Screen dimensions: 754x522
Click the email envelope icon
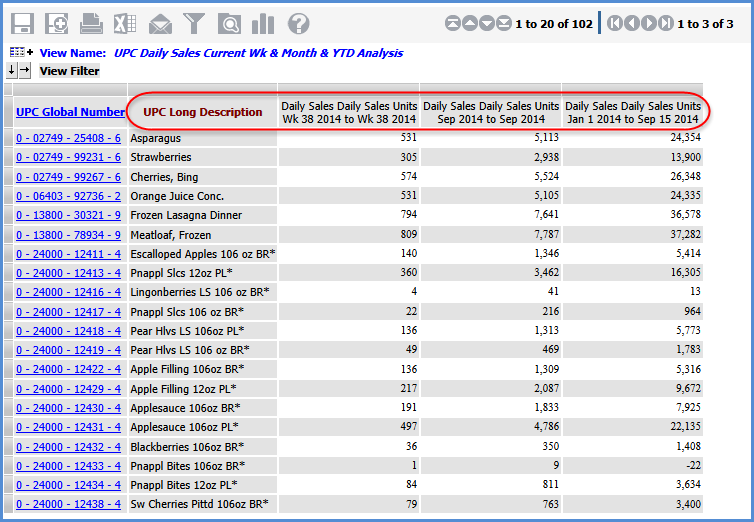coord(160,24)
